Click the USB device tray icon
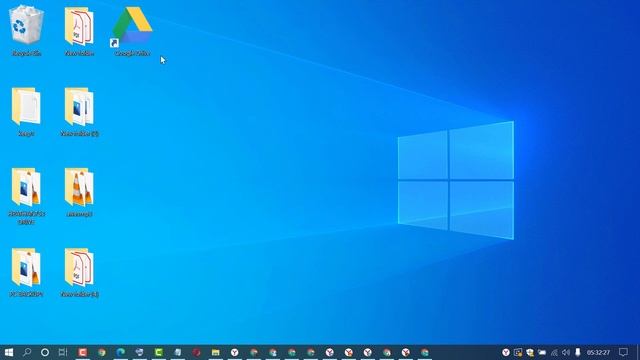The height and width of the screenshot is (360, 640). (578, 352)
